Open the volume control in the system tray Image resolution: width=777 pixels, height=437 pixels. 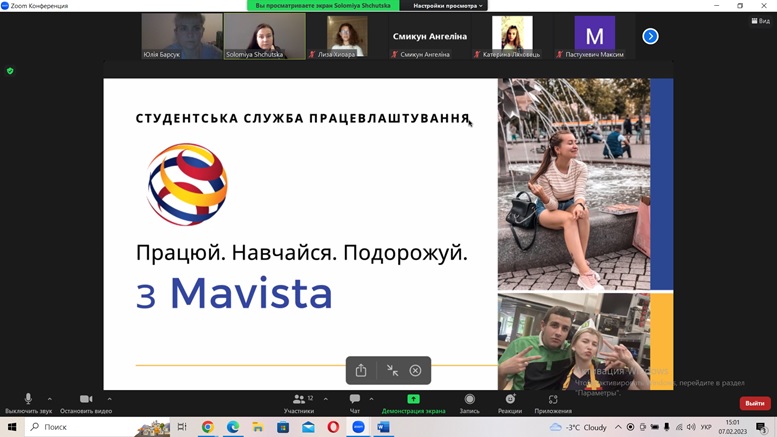click(x=691, y=427)
